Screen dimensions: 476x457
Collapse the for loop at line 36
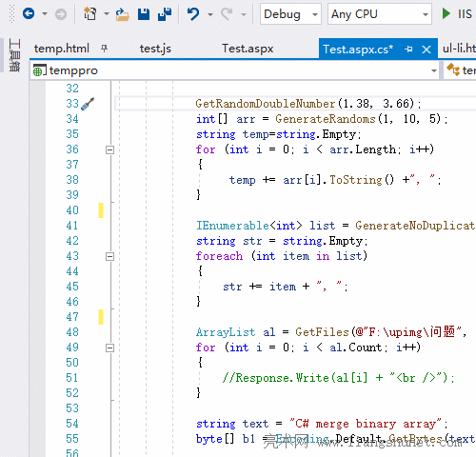click(109, 149)
